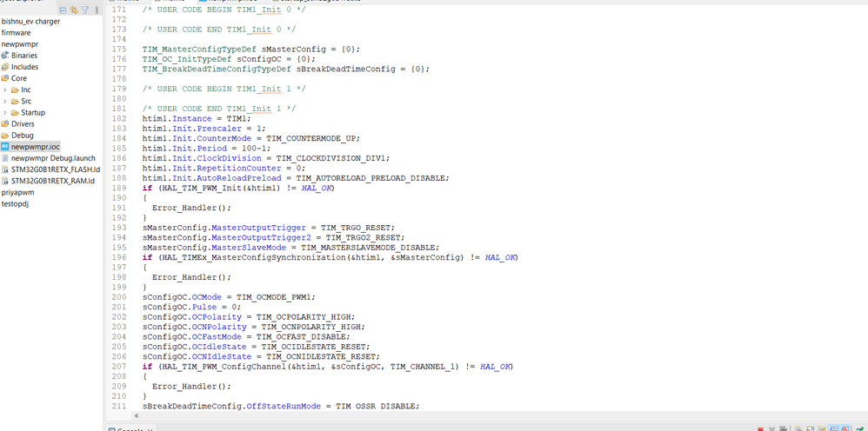Select the priyapwm project
Screen dimensions: 868x431
click(x=16, y=192)
